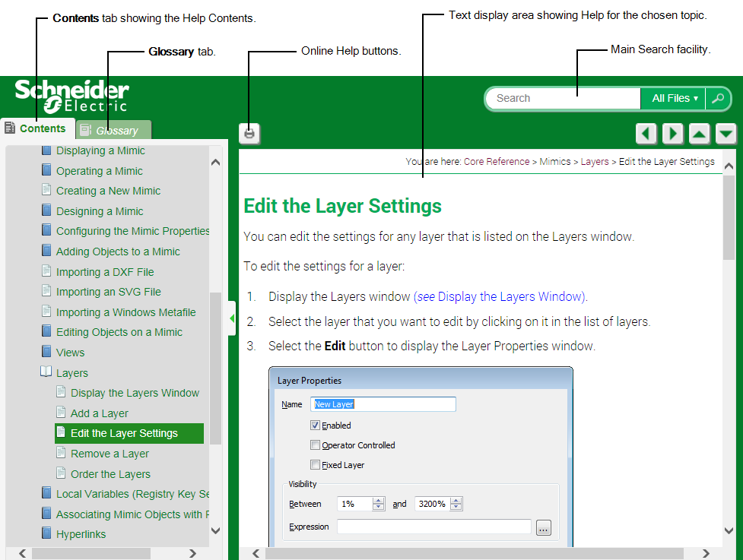Screen dimensions: 743x560
Task: Click the down arrow navigation button
Action: (726, 134)
